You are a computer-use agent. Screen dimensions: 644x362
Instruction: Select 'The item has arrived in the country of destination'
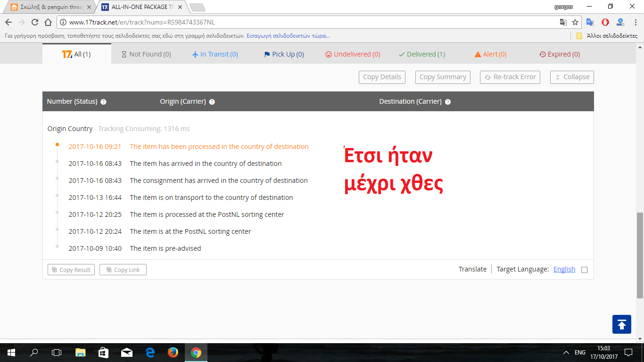tap(206, 164)
